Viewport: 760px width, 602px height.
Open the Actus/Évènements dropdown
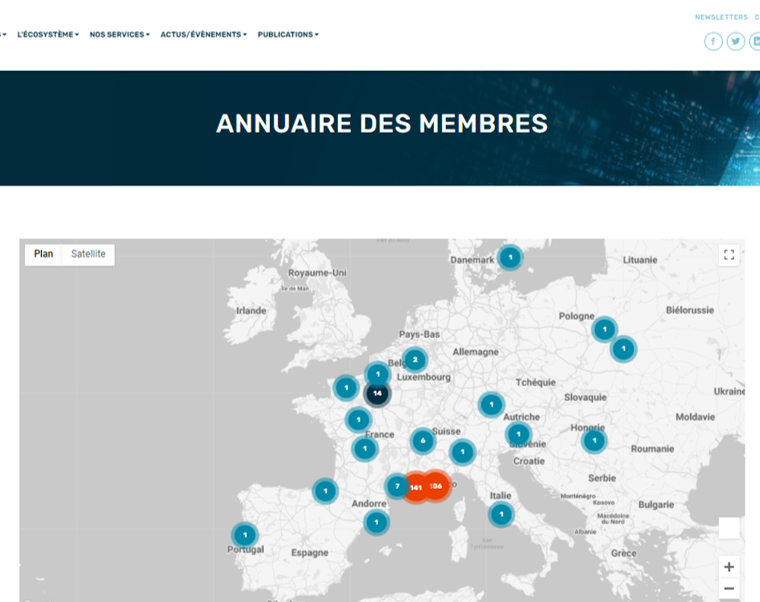(203, 34)
